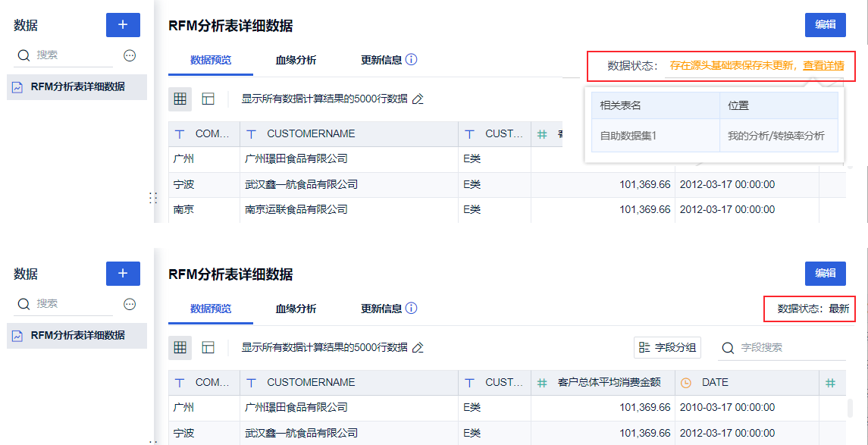This screenshot has width=868, height=445.
Task: Click the + button to add new data
Action: [123, 24]
